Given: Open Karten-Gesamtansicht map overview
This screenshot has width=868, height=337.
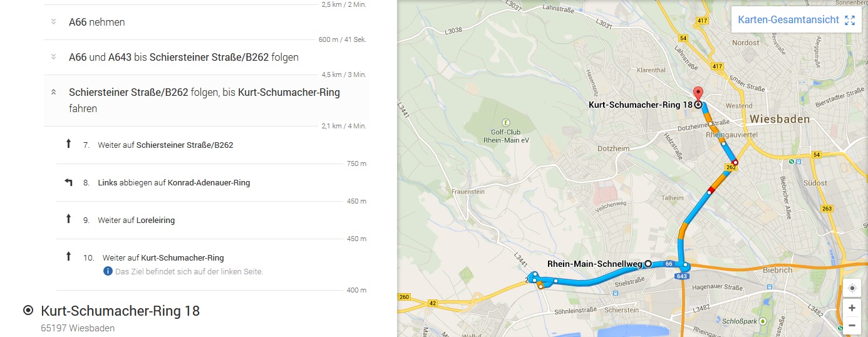Looking at the screenshot, I should 788,20.
